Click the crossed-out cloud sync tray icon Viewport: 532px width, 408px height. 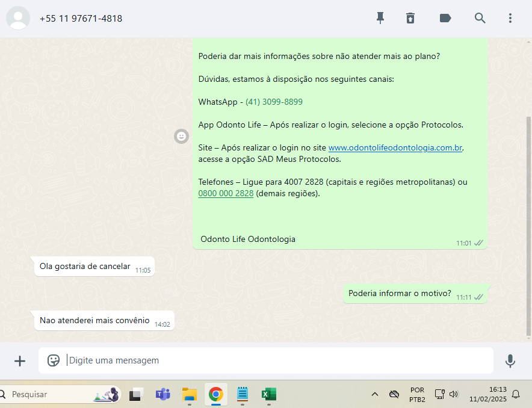[x=394, y=394]
